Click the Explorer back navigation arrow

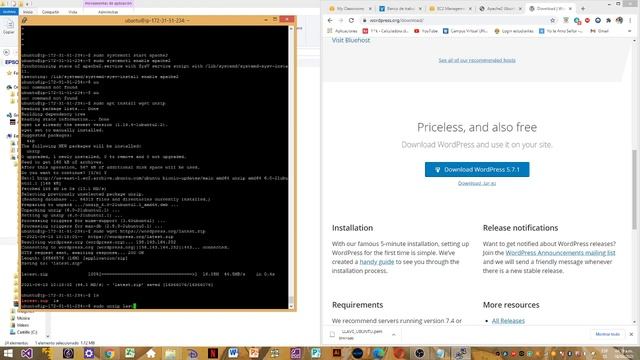[6, 52]
